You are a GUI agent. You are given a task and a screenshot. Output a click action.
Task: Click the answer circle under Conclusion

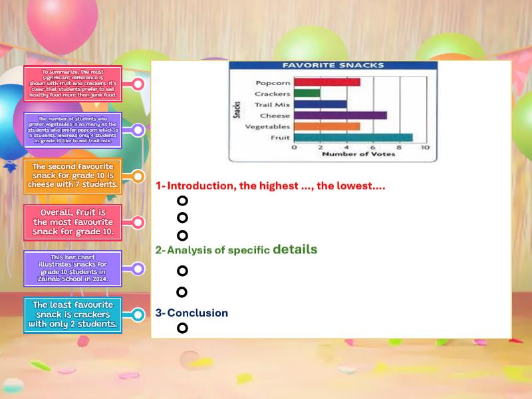click(182, 328)
